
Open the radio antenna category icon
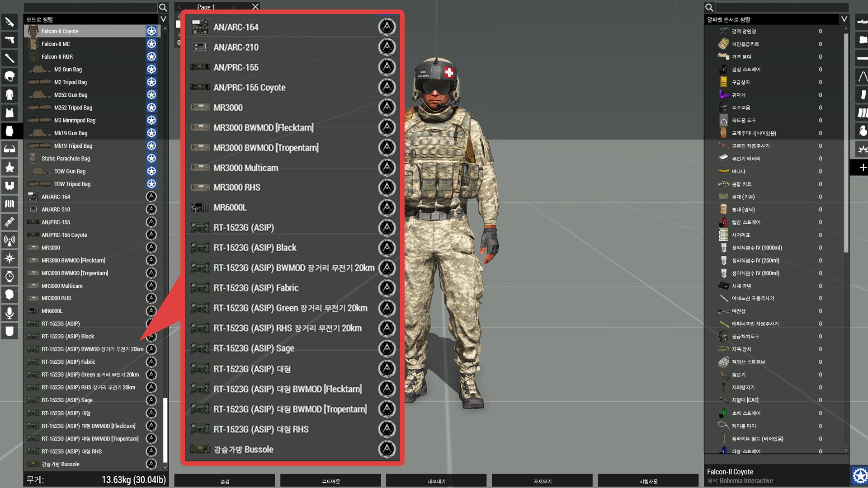click(9, 240)
